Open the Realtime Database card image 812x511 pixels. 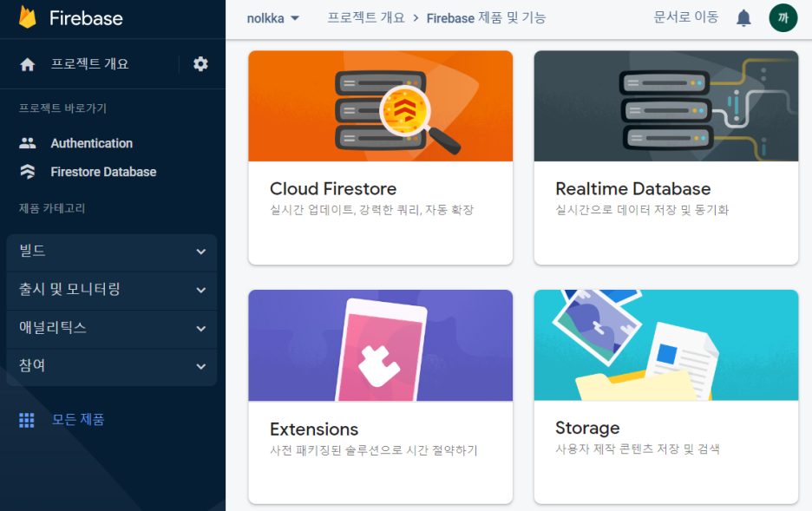[666, 106]
